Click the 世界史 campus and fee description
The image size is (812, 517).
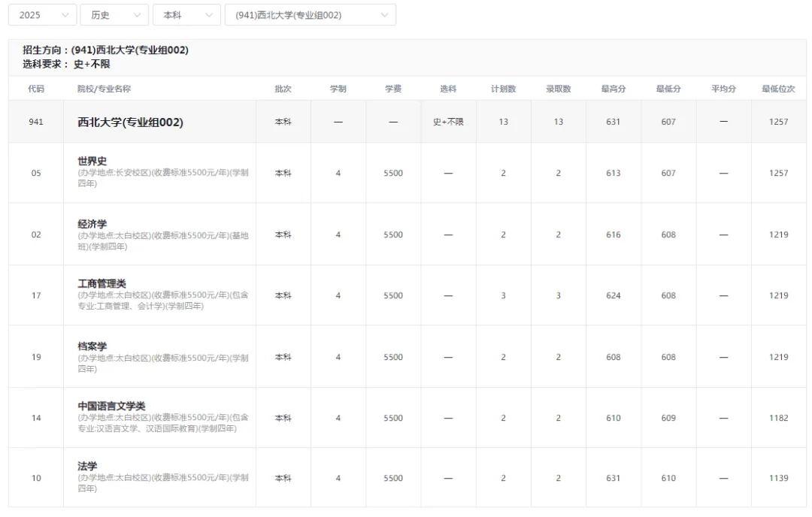pos(163,178)
